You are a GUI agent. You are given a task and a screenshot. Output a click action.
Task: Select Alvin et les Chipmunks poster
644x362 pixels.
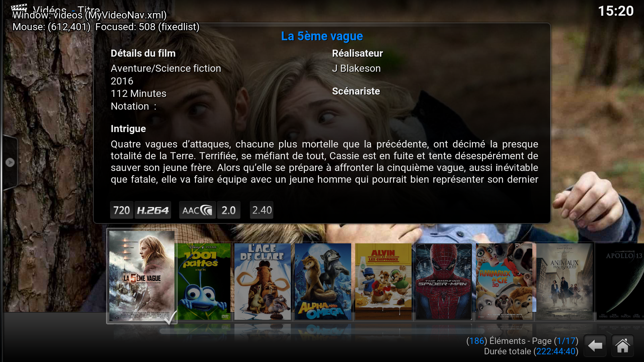coord(383,282)
